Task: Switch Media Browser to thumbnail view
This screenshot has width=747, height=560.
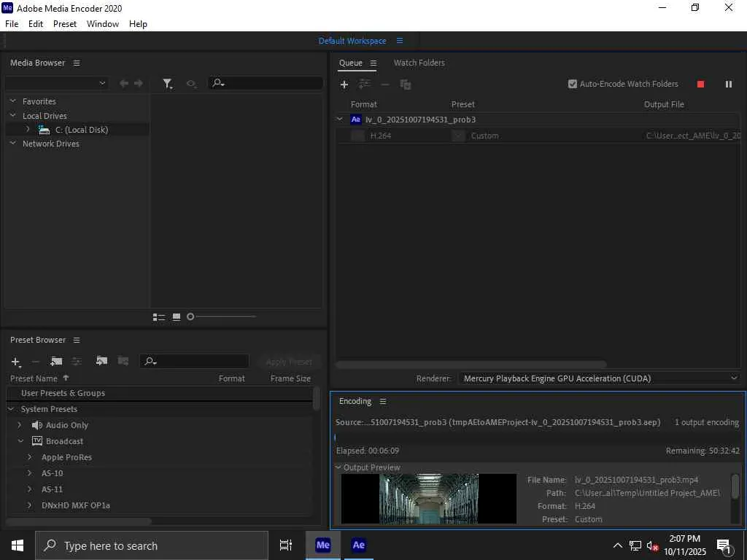Action: click(x=177, y=316)
